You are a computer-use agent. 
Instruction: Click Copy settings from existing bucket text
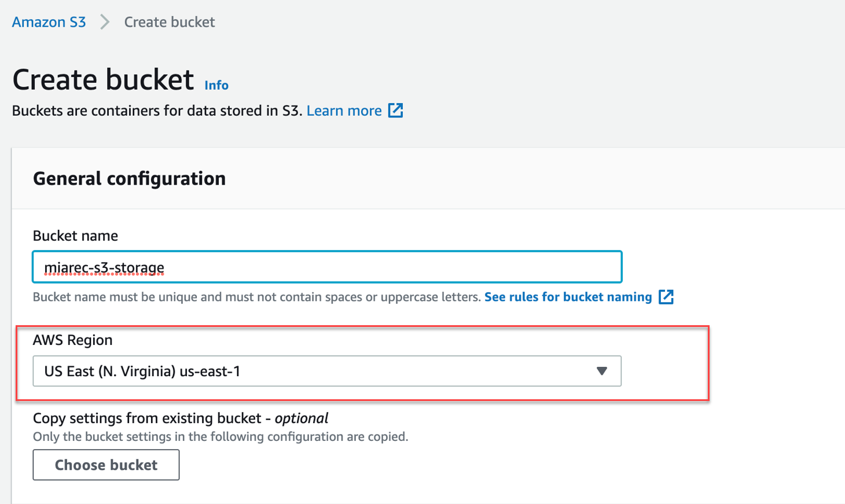pos(181,418)
